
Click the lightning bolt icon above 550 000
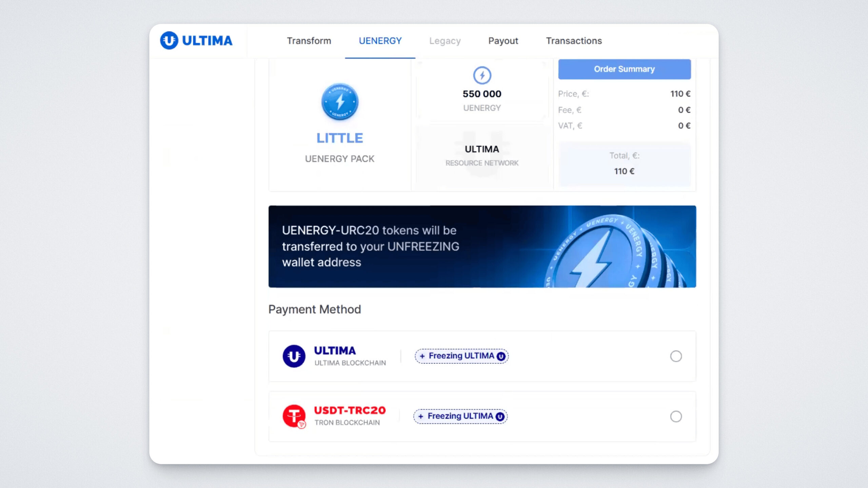coord(482,75)
